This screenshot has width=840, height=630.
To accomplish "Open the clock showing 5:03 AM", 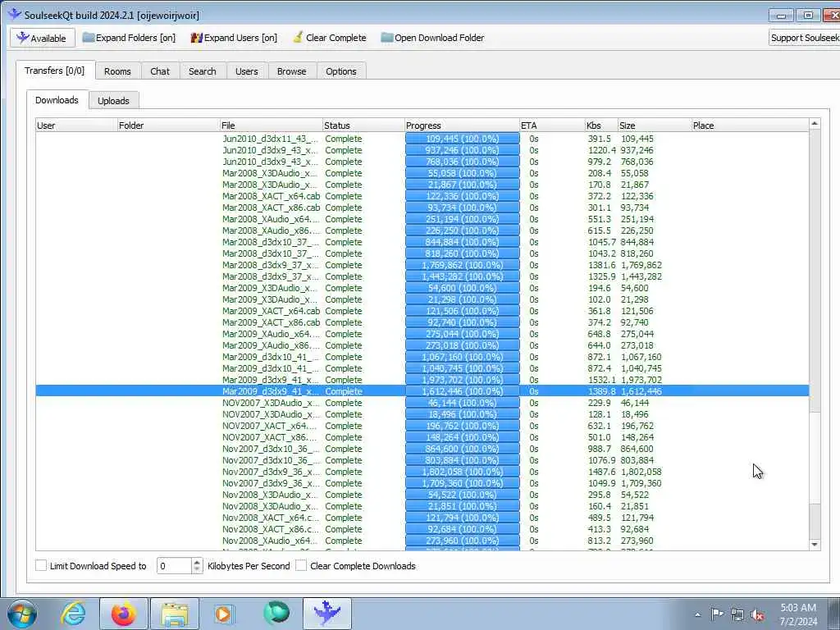I will pos(798,614).
